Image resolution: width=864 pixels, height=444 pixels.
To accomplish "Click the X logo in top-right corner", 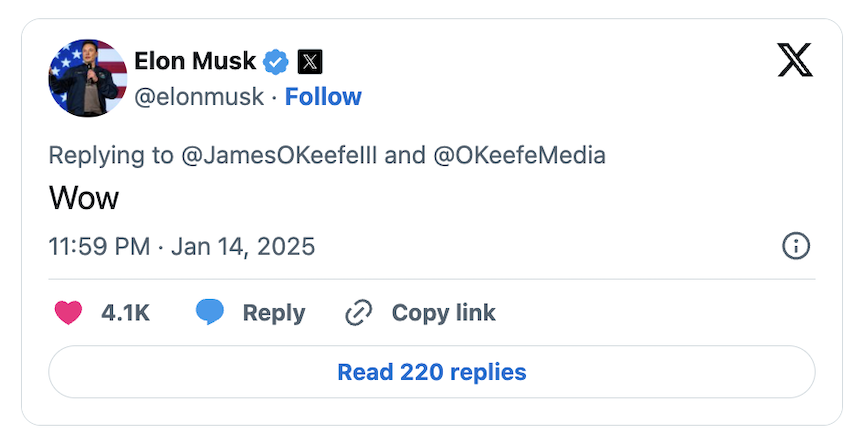I will [795, 62].
